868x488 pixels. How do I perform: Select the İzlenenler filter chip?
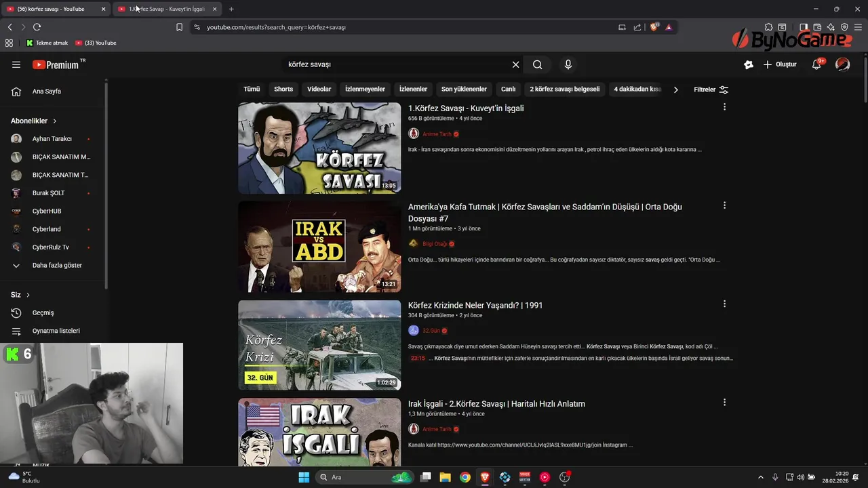[413, 89]
